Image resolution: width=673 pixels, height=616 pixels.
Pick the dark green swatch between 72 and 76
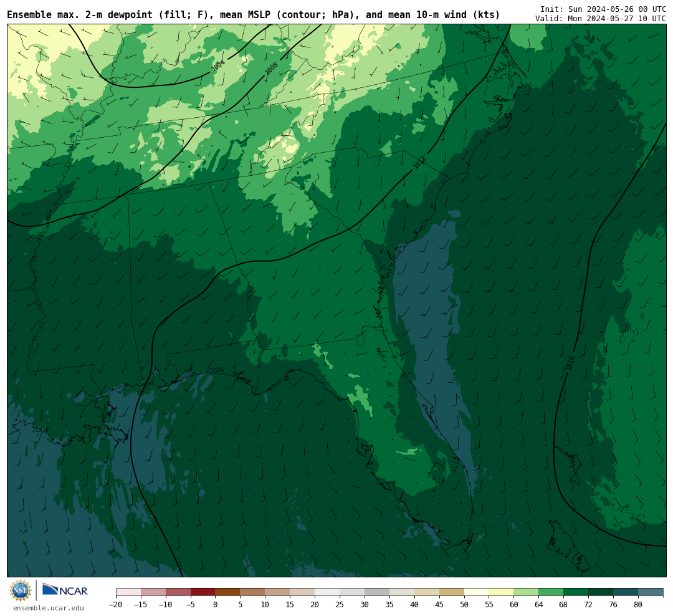[601, 592]
